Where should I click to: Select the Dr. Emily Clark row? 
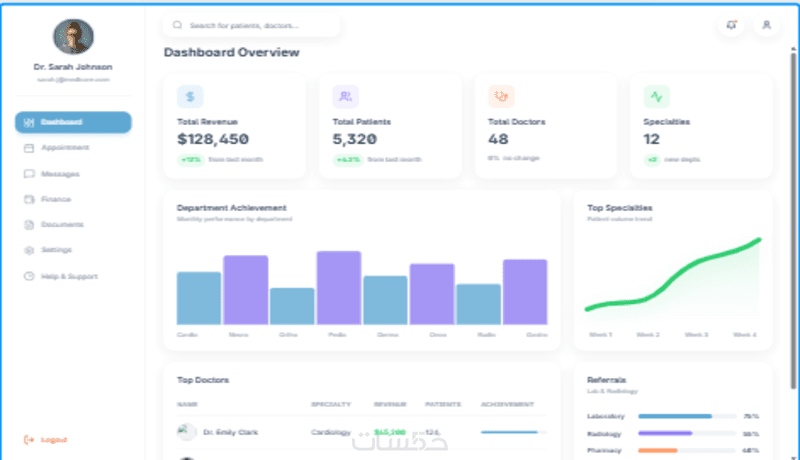(x=362, y=432)
